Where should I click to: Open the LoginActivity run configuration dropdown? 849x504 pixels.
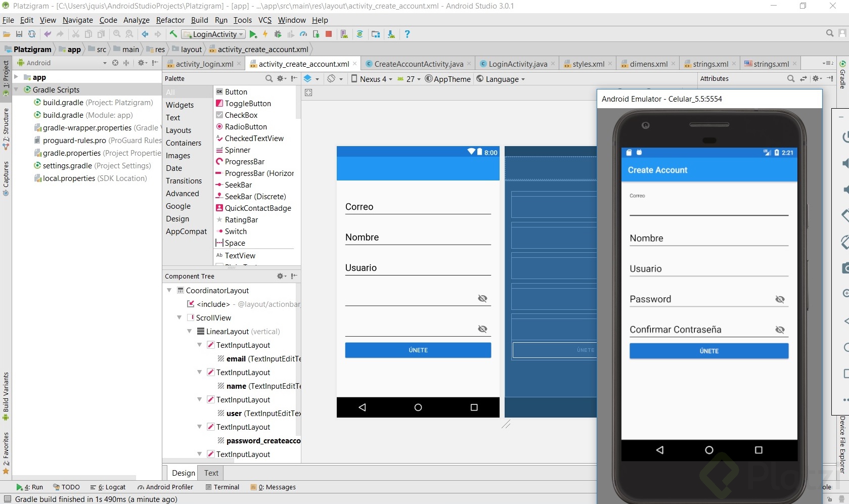pos(214,34)
